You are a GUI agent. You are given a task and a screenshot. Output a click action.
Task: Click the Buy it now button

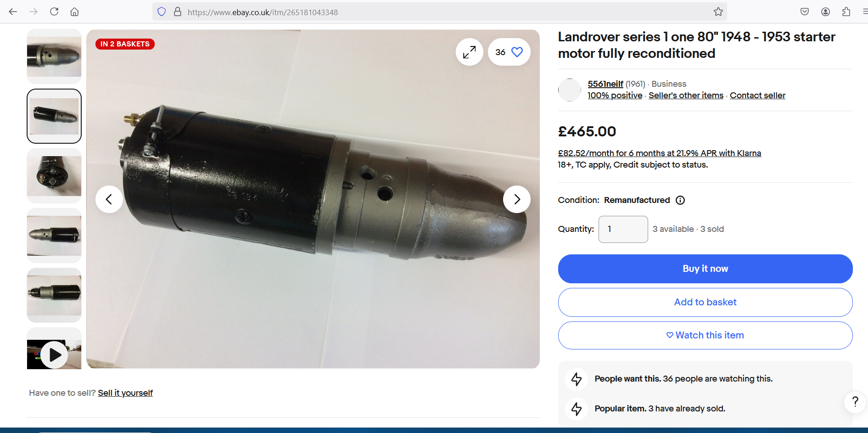(705, 269)
